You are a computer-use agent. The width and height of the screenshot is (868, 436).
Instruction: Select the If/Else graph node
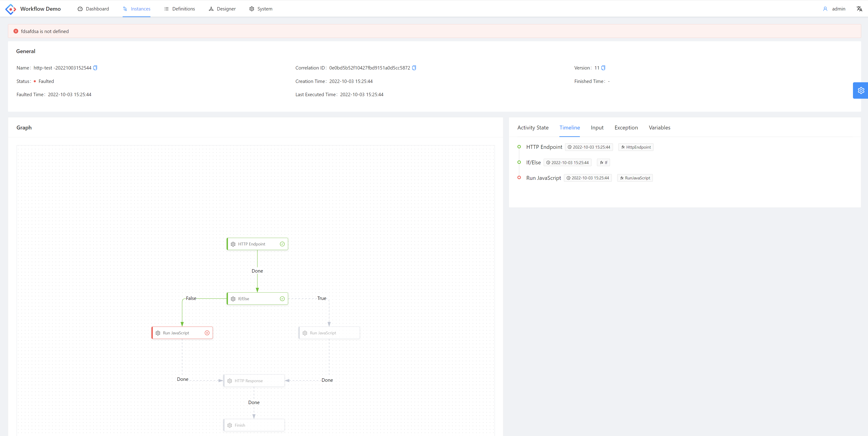[257, 299]
